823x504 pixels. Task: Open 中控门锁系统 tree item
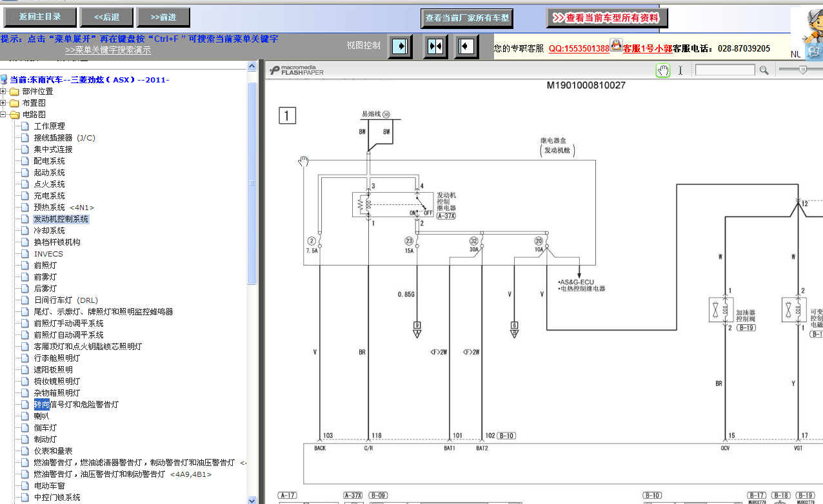click(57, 498)
